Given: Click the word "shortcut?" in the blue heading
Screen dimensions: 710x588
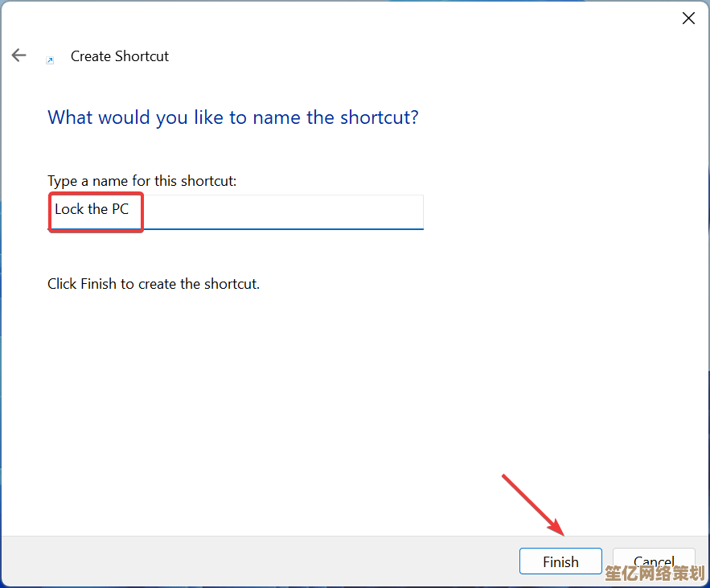Looking at the screenshot, I should click(379, 117).
